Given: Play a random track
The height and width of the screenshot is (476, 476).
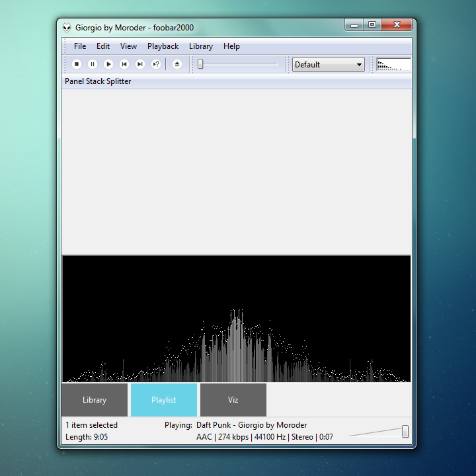Looking at the screenshot, I should tap(156, 64).
